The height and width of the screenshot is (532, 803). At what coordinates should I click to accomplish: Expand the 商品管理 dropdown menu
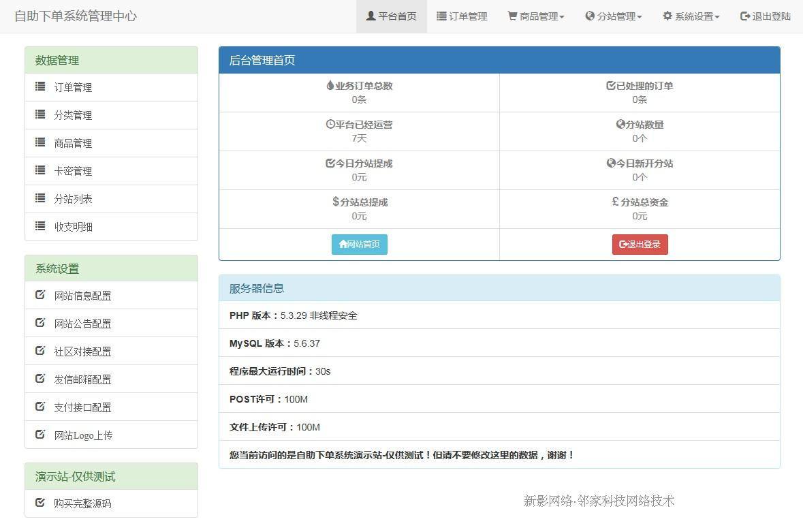click(x=537, y=16)
